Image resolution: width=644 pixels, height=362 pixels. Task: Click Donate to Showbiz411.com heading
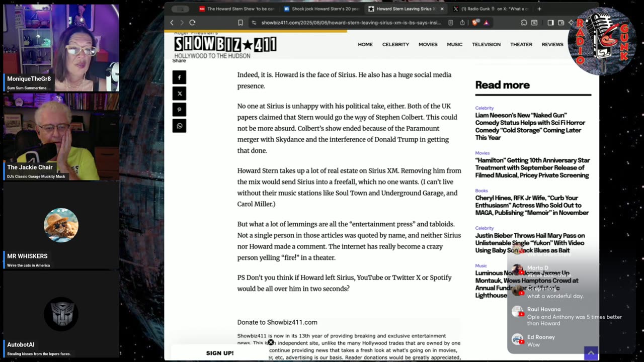277,322
